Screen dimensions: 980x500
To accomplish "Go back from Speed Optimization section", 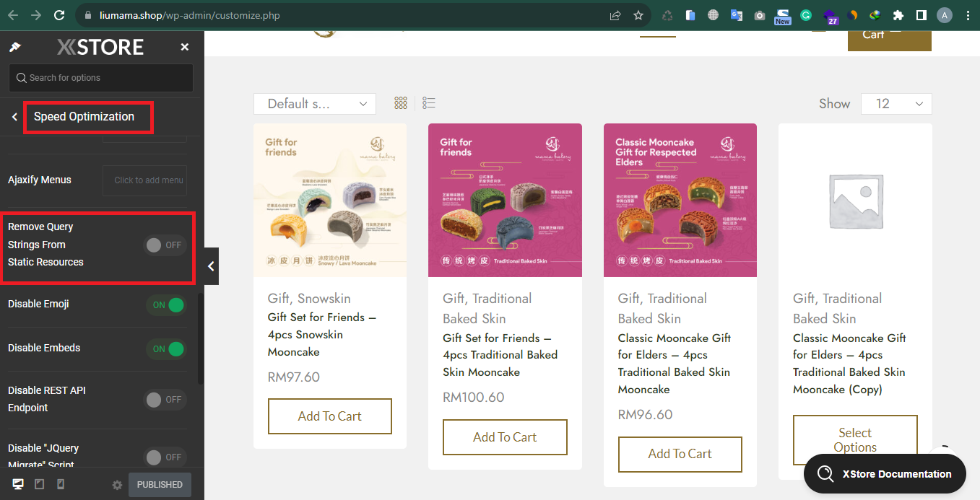I will tap(14, 117).
